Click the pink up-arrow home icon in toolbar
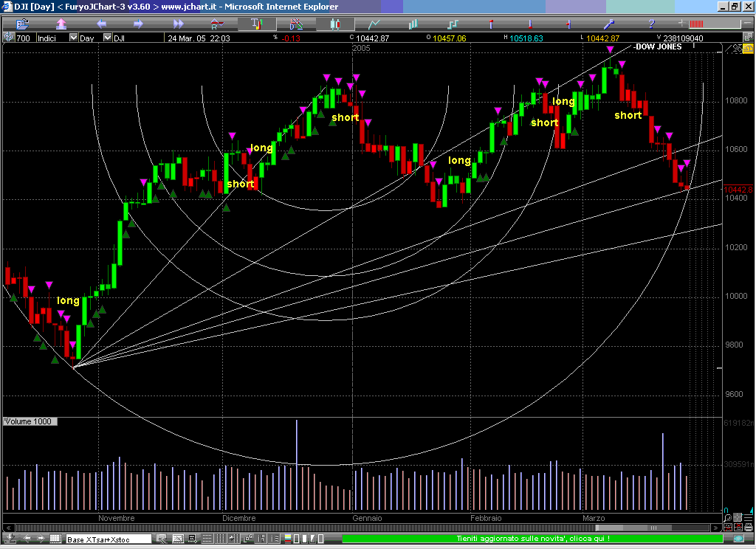This screenshot has width=756, height=549. (x=62, y=24)
